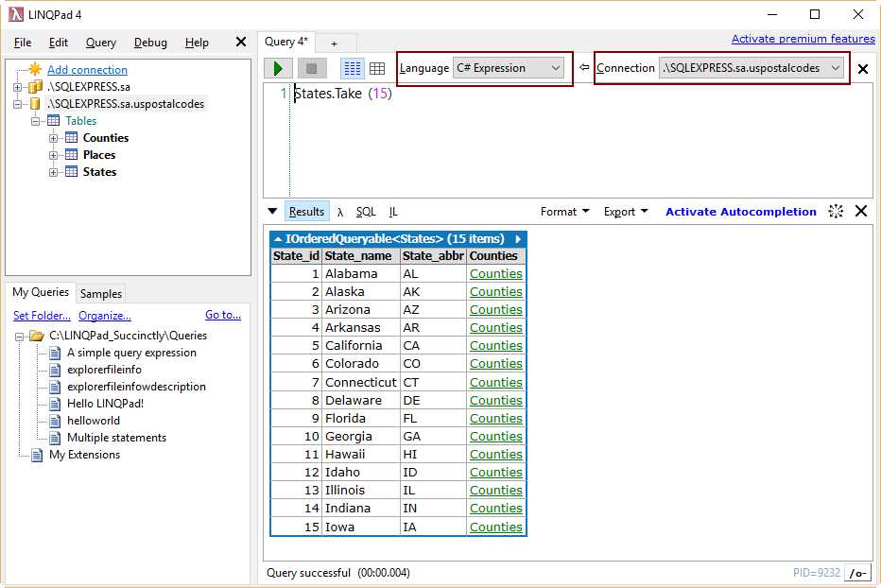
Task: Click the undock results panel icon
Action: (836, 212)
